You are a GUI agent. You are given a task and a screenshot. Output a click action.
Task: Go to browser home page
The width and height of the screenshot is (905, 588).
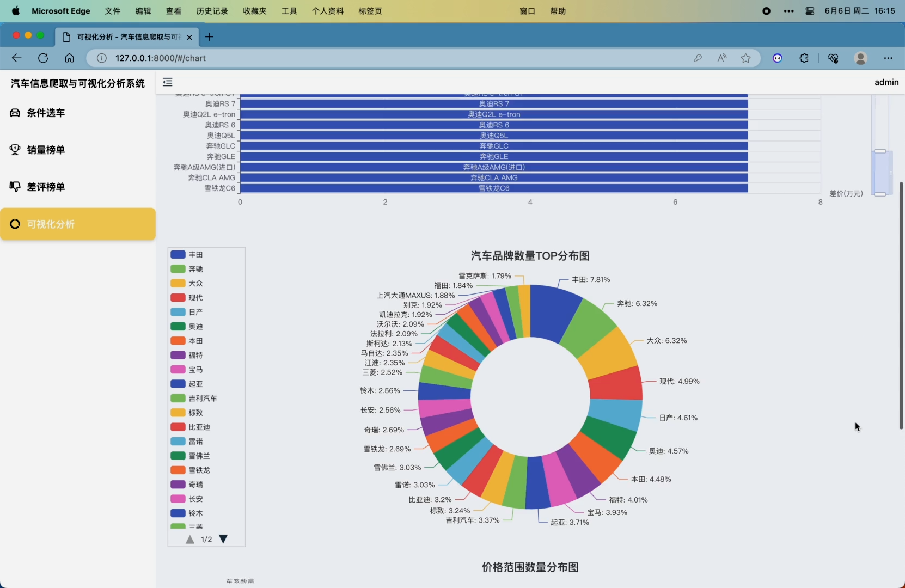pos(69,58)
